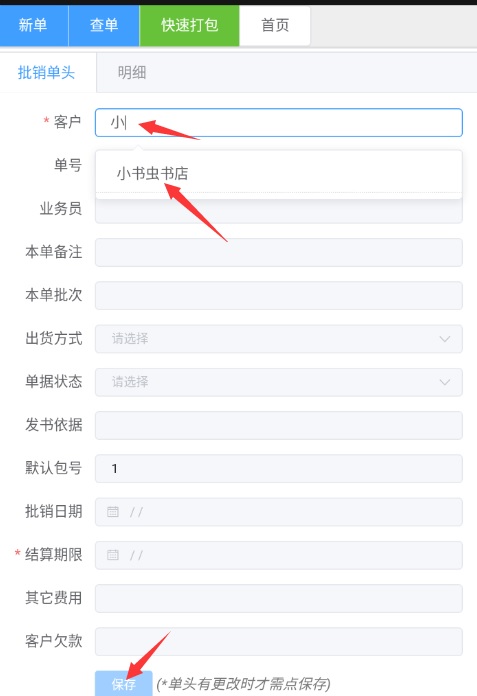
Task: Click the 新单 button
Action: point(34,25)
